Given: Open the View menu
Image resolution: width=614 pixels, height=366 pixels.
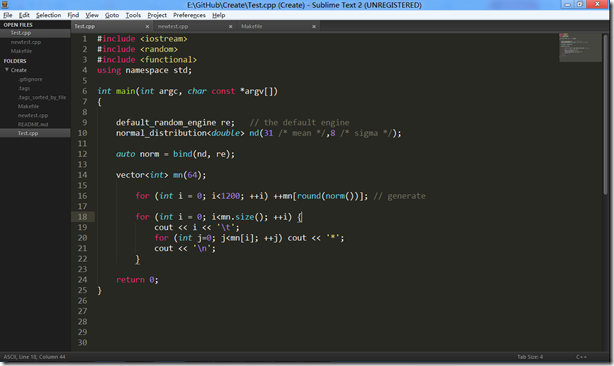Looking at the screenshot, I should click(92, 15).
